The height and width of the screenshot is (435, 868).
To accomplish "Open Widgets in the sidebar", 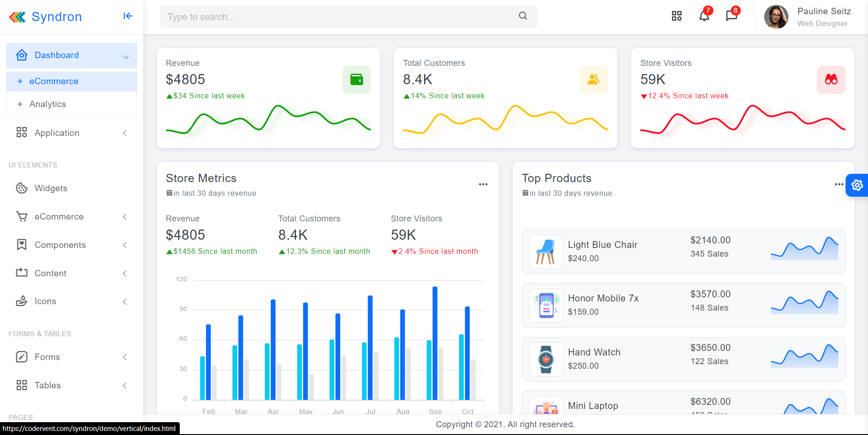I will point(51,188).
